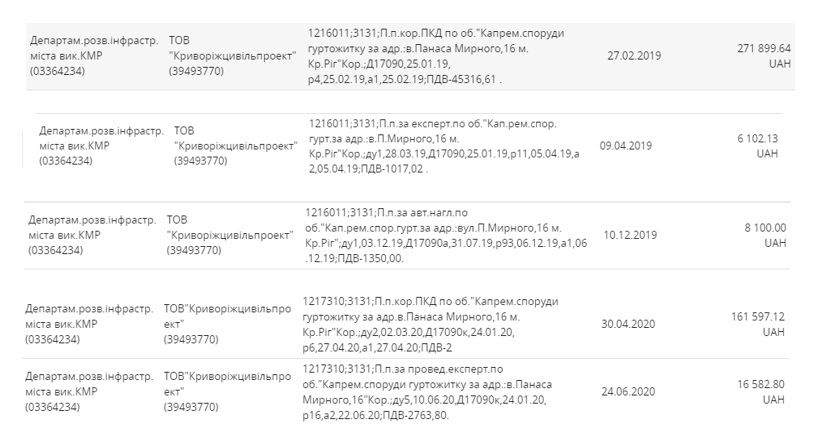Select the date 09.04.2019
Screen dimensions: 818x435
pyautogui.click(x=625, y=146)
